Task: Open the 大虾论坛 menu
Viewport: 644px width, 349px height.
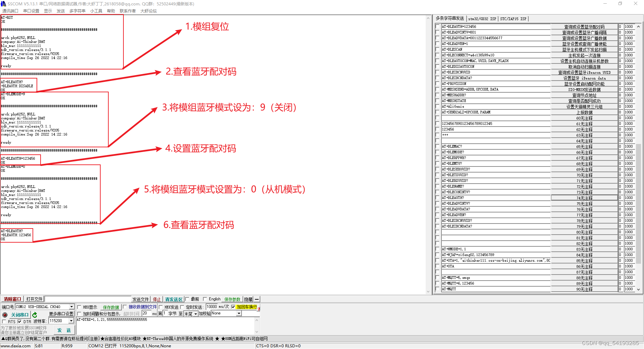Action: 149,11
